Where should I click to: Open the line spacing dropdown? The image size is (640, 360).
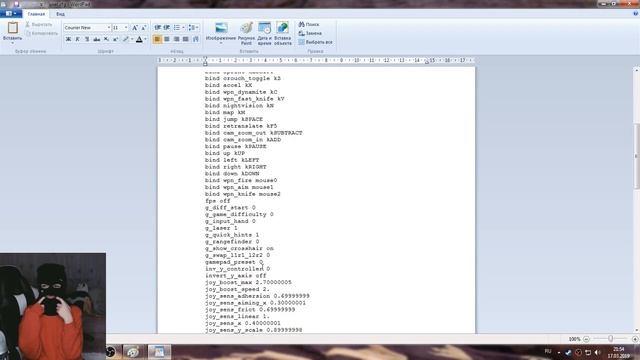tap(193, 27)
